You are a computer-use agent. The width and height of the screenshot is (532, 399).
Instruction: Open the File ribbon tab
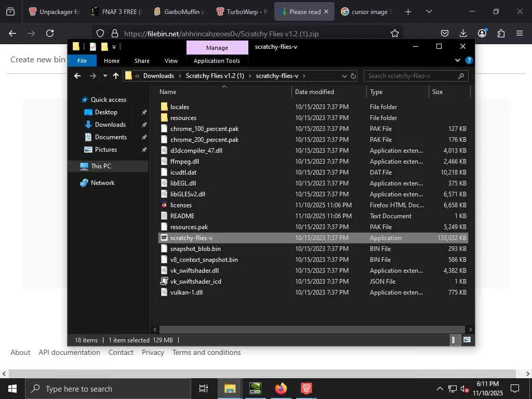(82, 61)
